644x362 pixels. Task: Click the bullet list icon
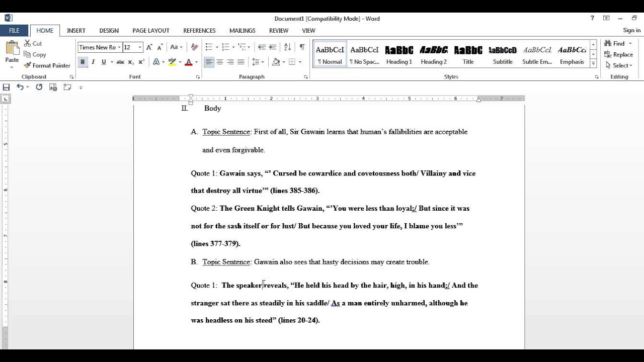coord(209,47)
